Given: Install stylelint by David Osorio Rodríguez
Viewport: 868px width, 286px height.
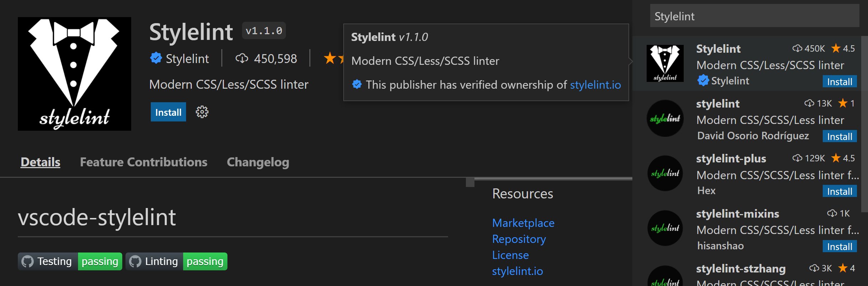Looking at the screenshot, I should click(839, 136).
